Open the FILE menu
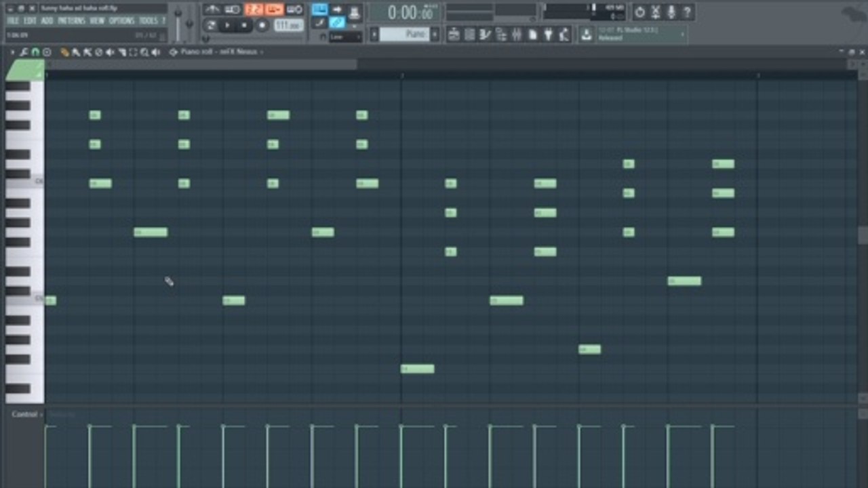The height and width of the screenshot is (488, 868). [13, 21]
